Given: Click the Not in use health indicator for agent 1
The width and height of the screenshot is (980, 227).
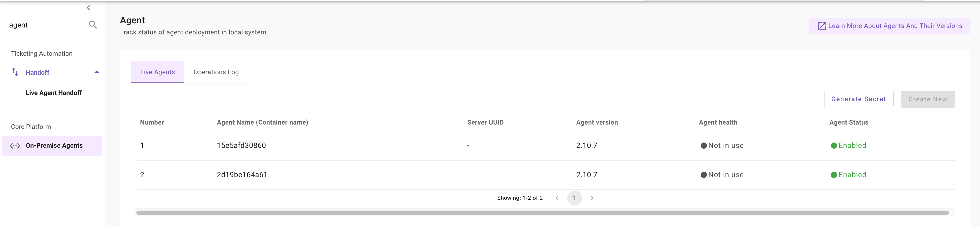Looking at the screenshot, I should click(x=722, y=145).
